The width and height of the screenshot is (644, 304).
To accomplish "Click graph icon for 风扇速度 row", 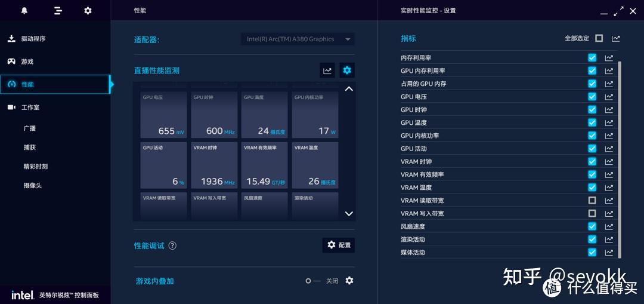I will [x=609, y=226].
